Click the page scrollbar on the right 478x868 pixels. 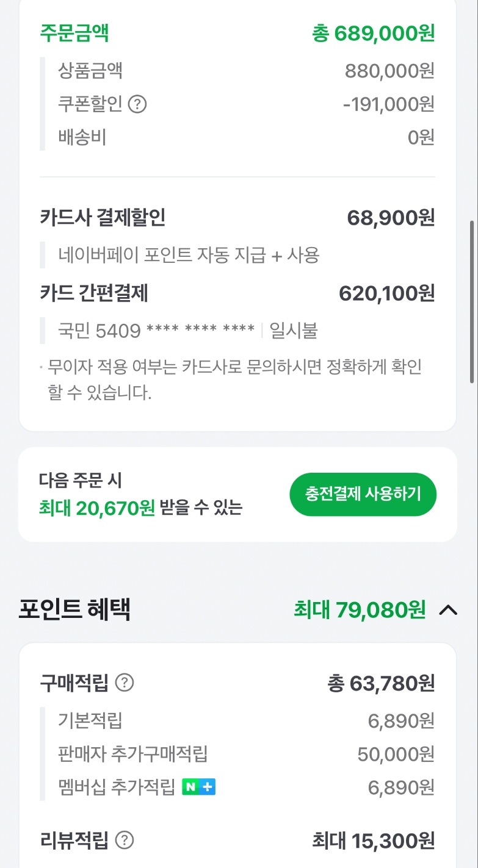(x=472, y=302)
